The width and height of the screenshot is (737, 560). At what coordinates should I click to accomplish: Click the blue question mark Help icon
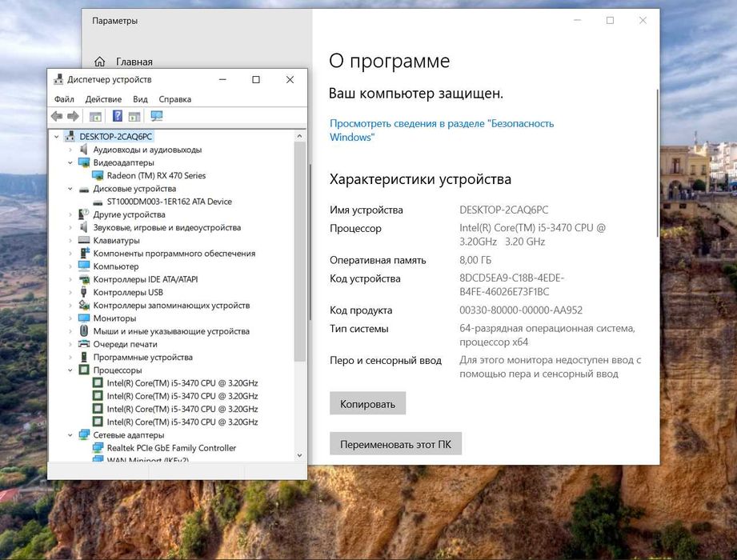[118, 115]
